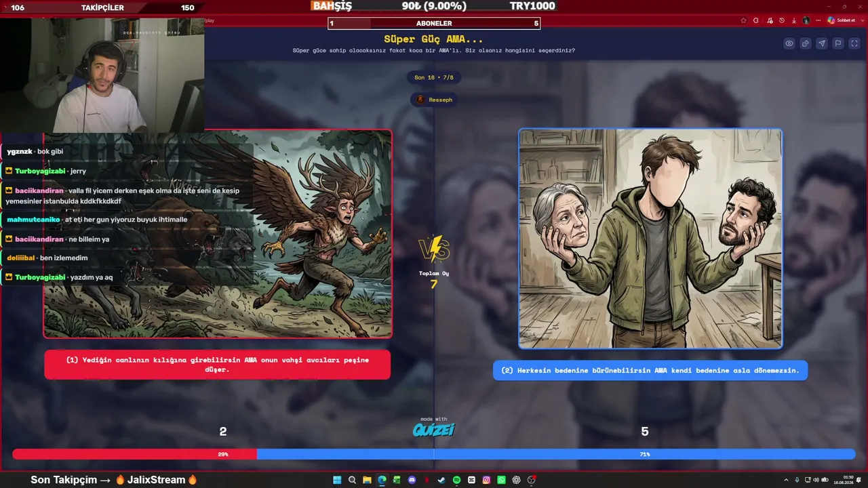Open the Windows Start menu

337,480
